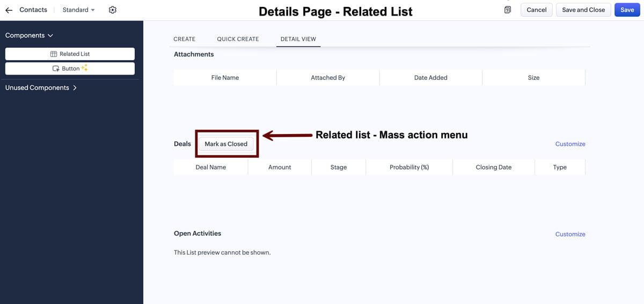The image size is (644, 304).
Task: Open the Standard layout dropdown
Action: pyautogui.click(x=78, y=10)
